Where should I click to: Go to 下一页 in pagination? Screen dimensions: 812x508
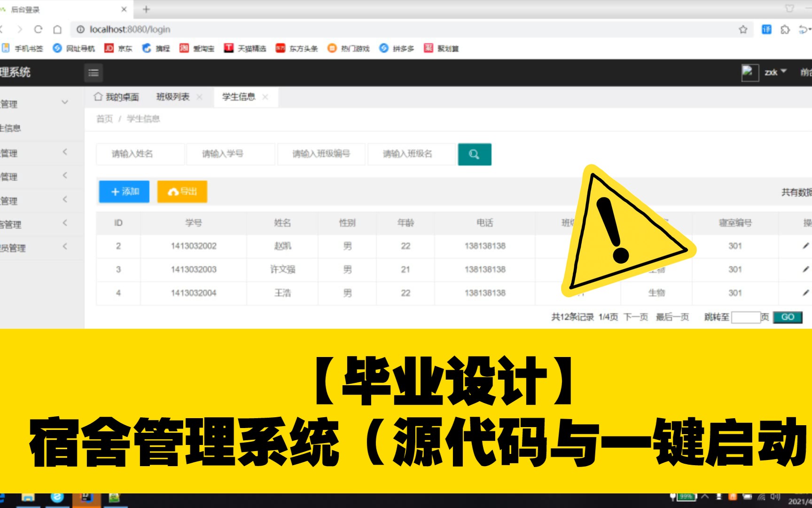[x=636, y=317]
